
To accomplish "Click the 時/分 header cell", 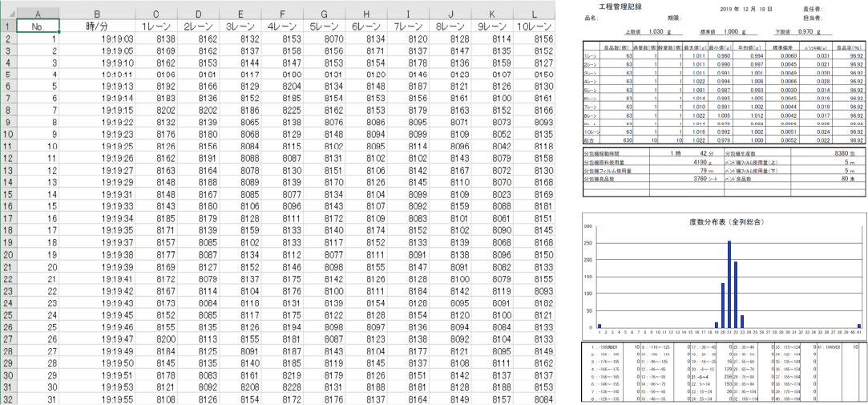I will point(97,26).
